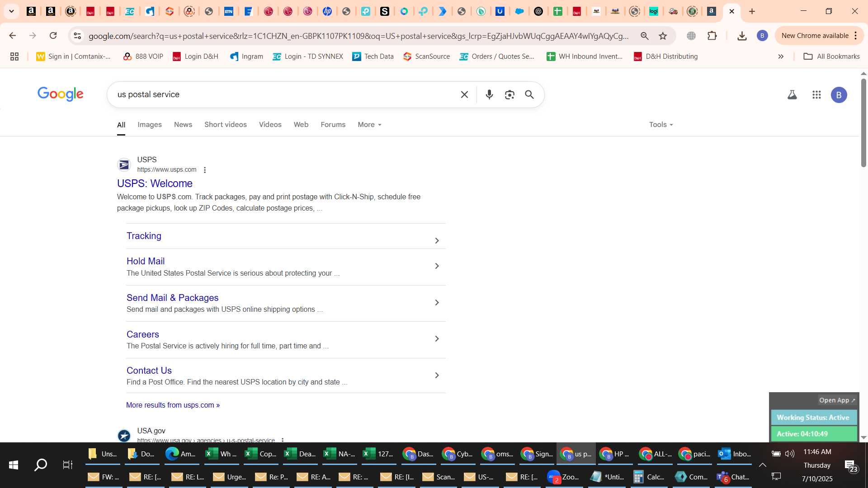This screenshot has width=868, height=488.
Task: Switch to Short videos tab
Action: point(226,125)
